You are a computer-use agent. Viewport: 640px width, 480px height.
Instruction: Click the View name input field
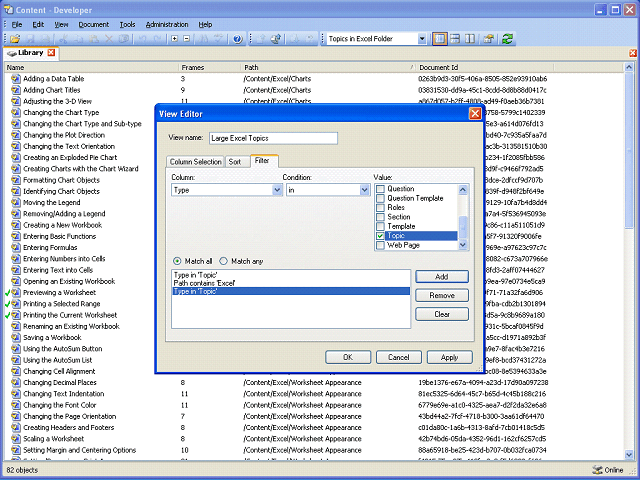[273, 138]
